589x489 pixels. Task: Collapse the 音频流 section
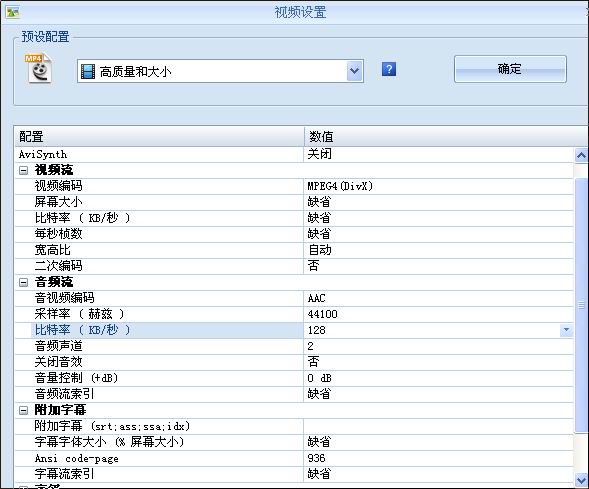(x=23, y=282)
